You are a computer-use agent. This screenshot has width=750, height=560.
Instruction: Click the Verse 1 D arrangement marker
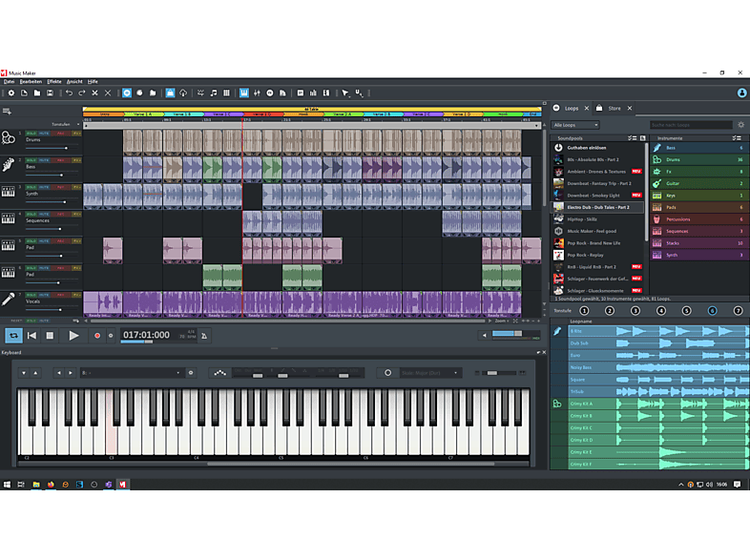(263, 114)
